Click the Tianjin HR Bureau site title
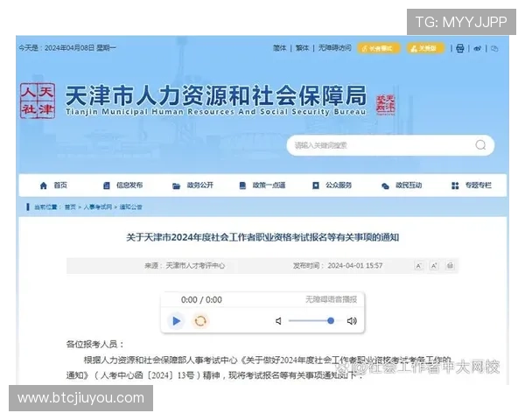The width and height of the screenshot is (525, 420). click(215, 101)
